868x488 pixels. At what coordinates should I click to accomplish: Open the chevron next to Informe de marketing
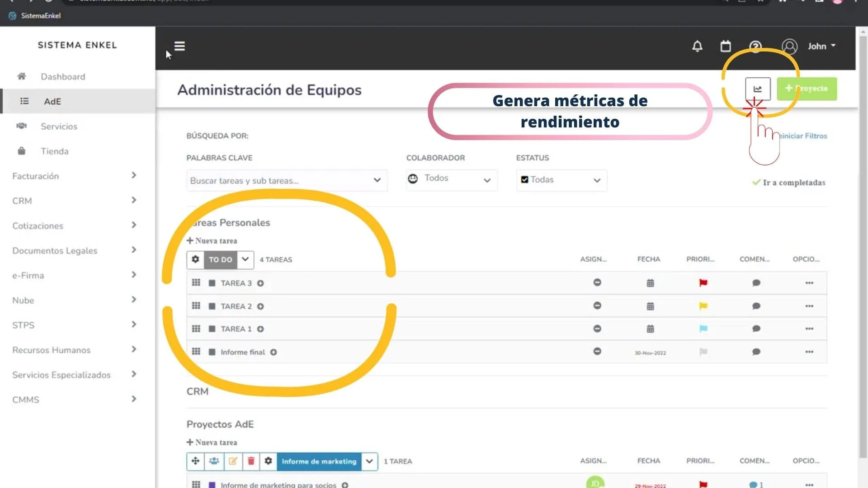click(x=369, y=461)
